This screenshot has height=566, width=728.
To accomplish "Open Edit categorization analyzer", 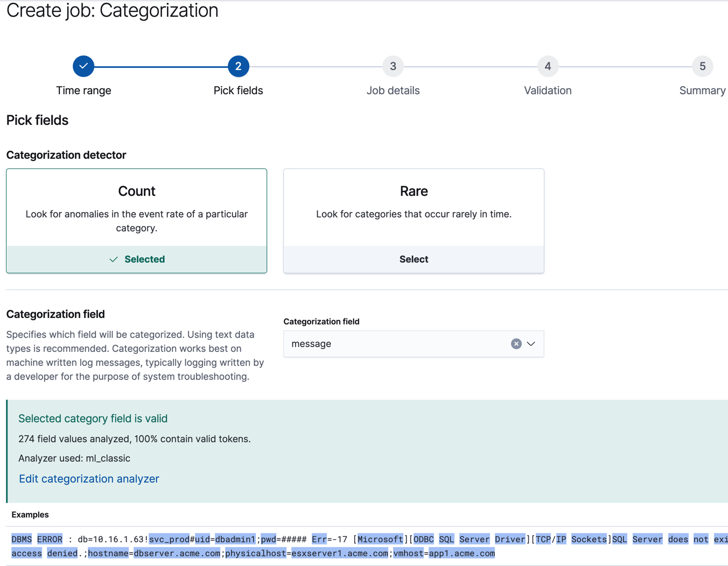I will coord(89,478).
